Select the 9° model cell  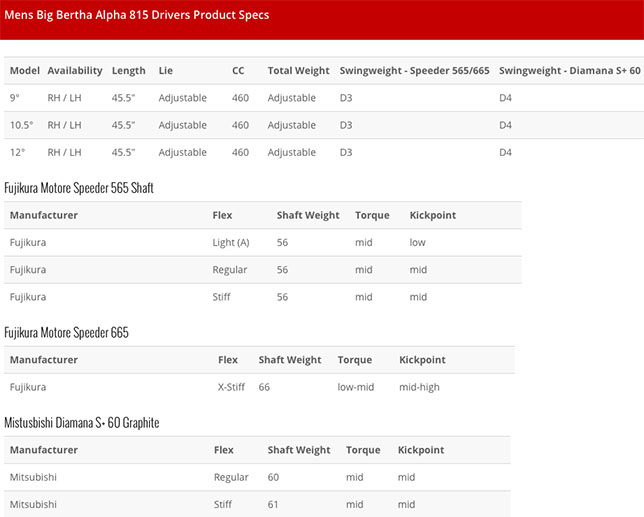pyautogui.click(x=14, y=98)
